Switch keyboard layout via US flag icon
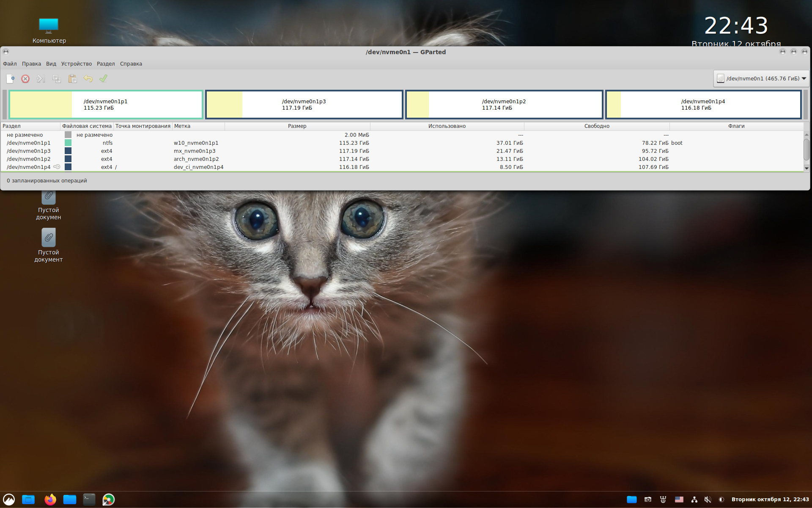 tap(679, 500)
